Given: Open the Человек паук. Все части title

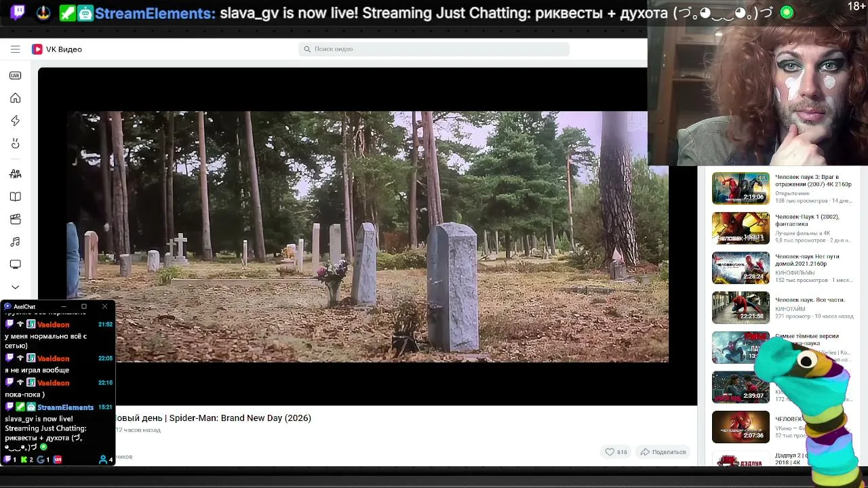Looking at the screenshot, I should click(x=810, y=300).
